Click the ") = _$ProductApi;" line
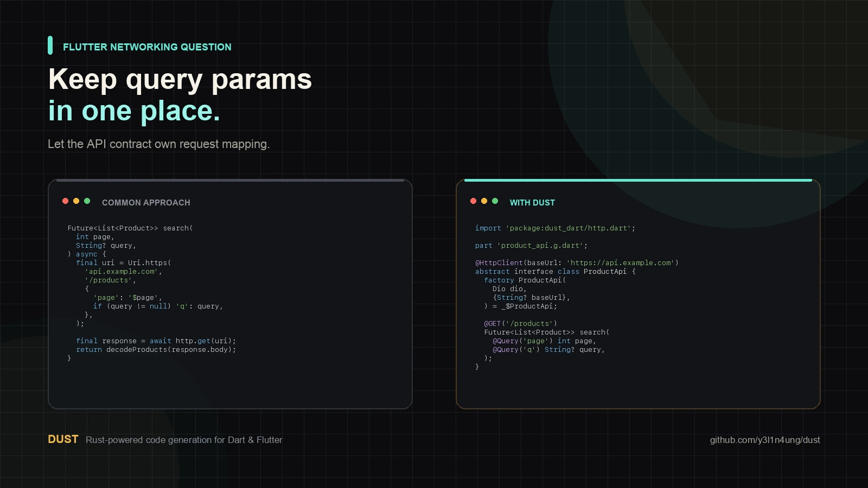 (x=520, y=306)
